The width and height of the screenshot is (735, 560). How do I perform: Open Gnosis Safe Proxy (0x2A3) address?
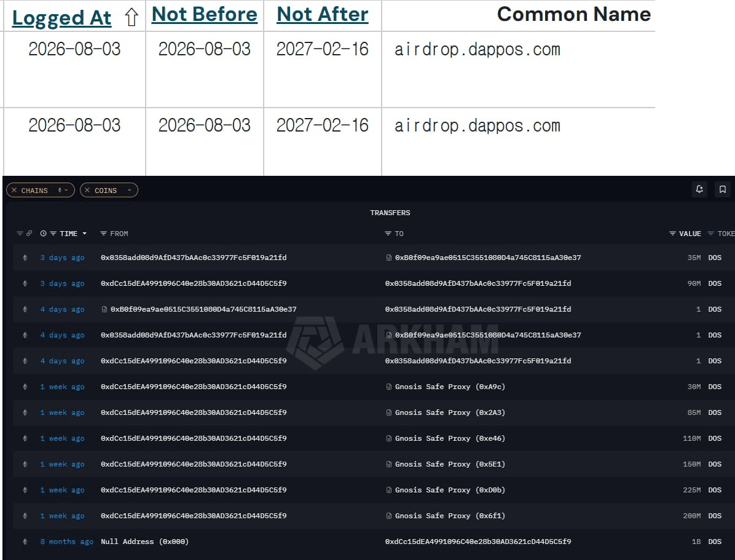[x=450, y=412]
